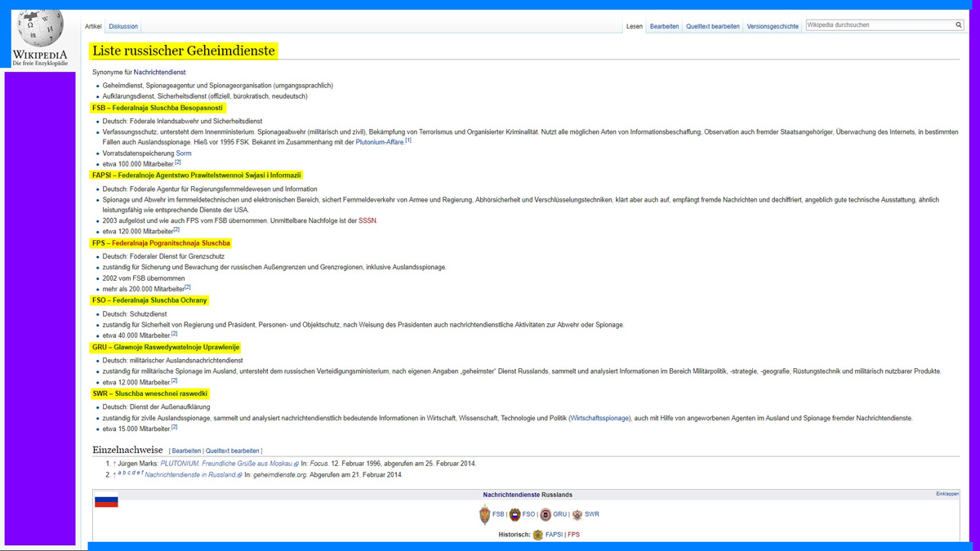Screen dimensions: 980x551
Task: Click Bearbeiten next to the Einzelnachweise heading
Action: tap(186, 451)
